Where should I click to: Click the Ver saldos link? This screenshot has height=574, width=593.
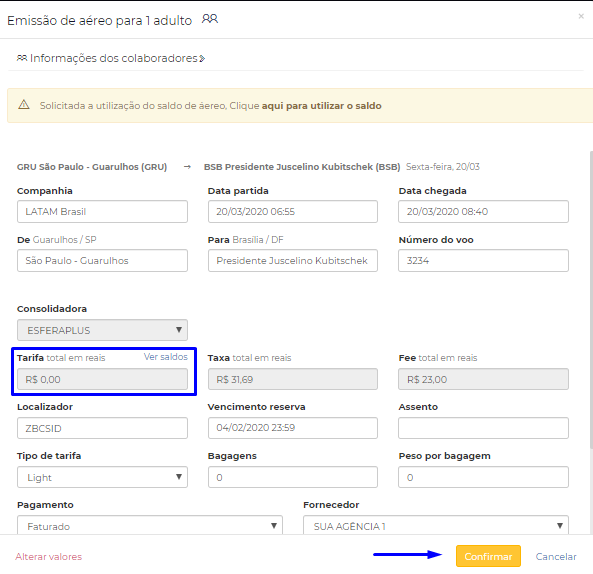coord(166,357)
